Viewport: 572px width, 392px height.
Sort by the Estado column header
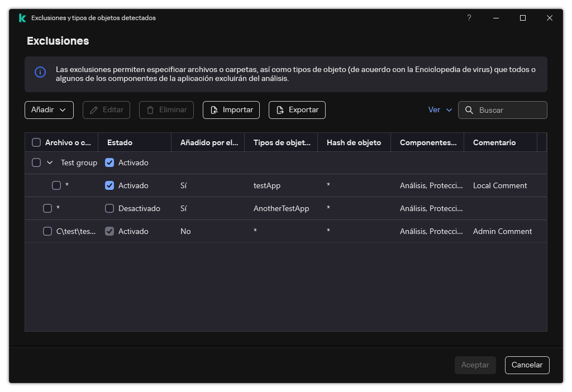point(120,142)
